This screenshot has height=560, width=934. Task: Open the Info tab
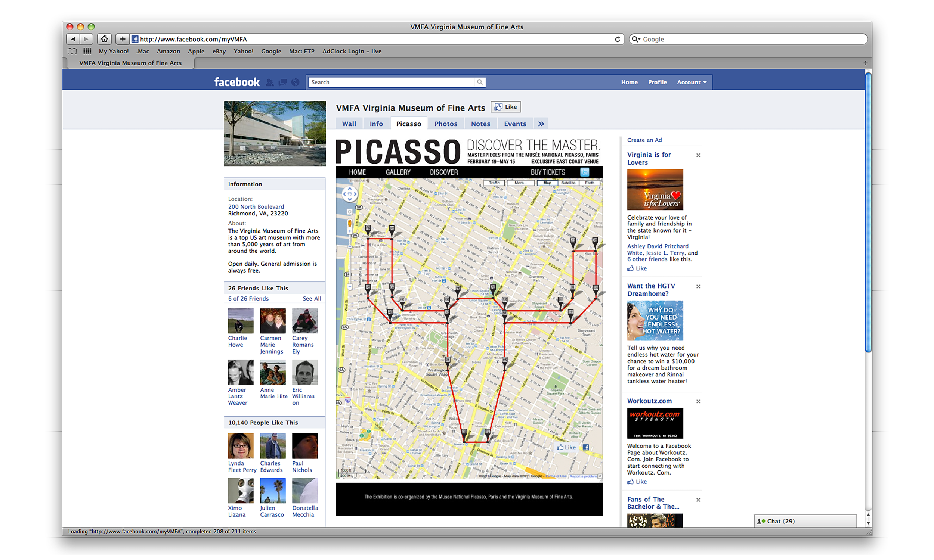[376, 124]
